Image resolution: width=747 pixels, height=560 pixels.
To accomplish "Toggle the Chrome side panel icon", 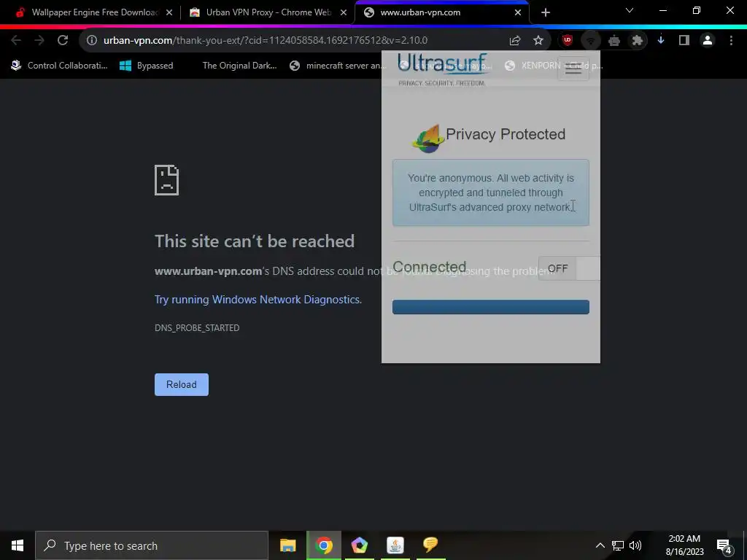I will point(684,41).
